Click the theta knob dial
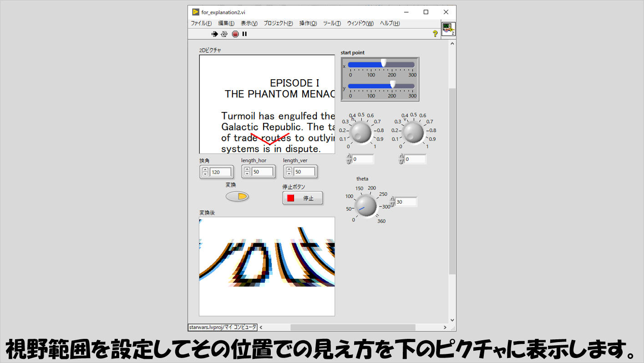This screenshot has height=363, width=644. click(366, 205)
